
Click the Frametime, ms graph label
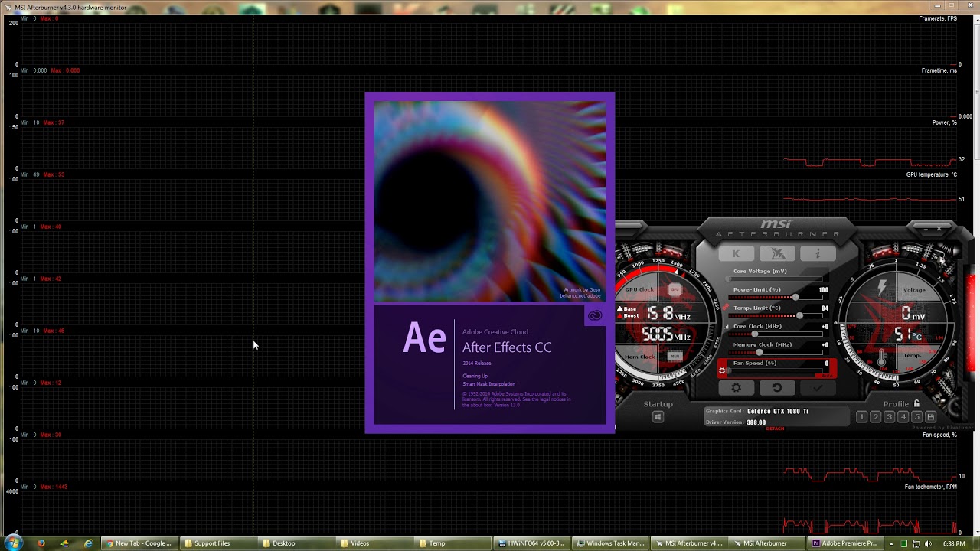[939, 70]
